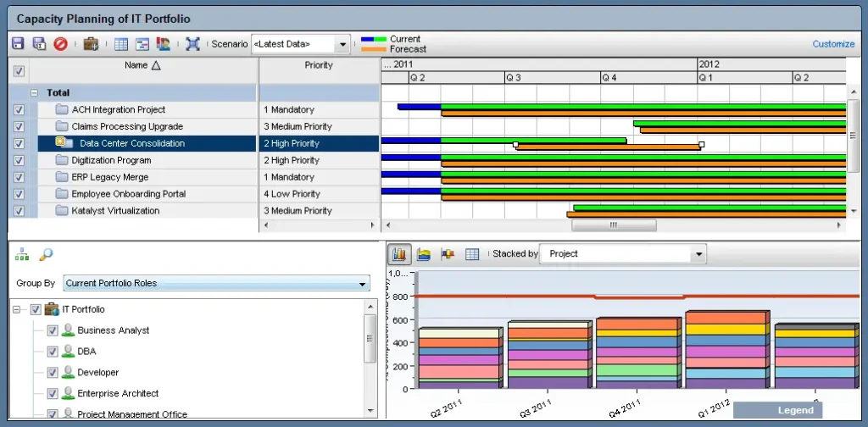Image resolution: width=868 pixels, height=427 pixels.
Task: Open the Group By roles dropdown
Action: (x=362, y=284)
